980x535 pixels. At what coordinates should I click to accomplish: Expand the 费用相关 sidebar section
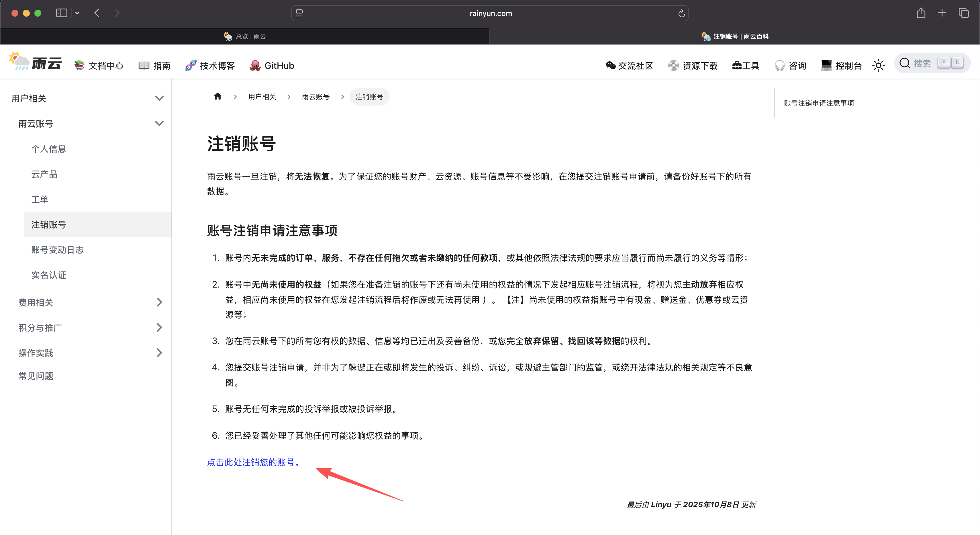tap(159, 302)
